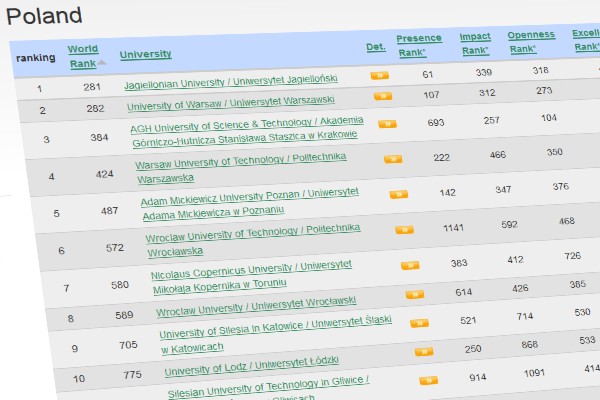Open details icon for Adam Mickiewicz University row
Image resolution: width=600 pixels, height=400 pixels.
tap(399, 194)
